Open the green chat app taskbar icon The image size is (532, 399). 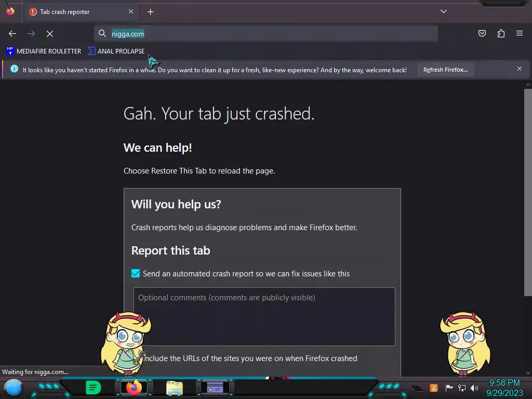(x=94, y=388)
